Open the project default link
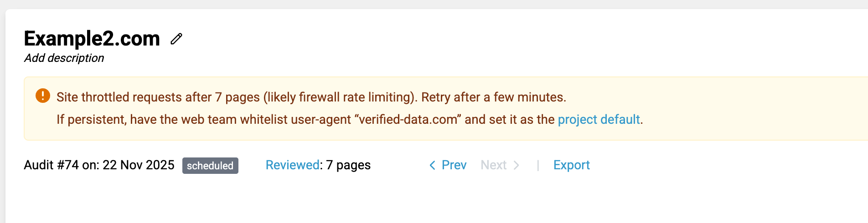This screenshot has width=868, height=223. click(599, 120)
